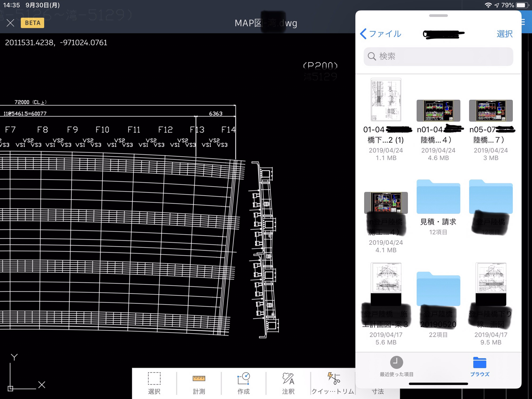The width and height of the screenshot is (532, 399).
Task: Tap the F10 grid label in drawing
Action: click(x=102, y=130)
